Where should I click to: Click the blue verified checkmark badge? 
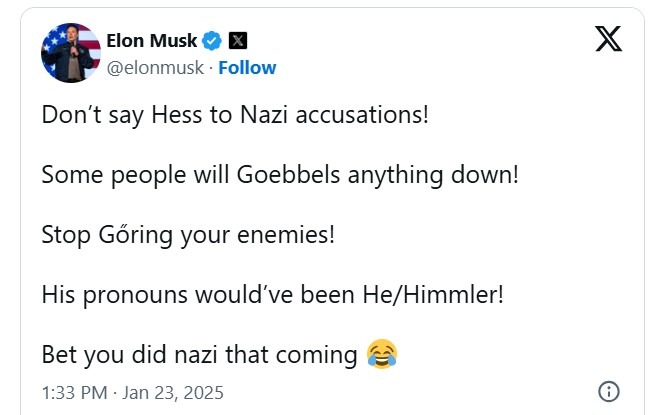[213, 41]
